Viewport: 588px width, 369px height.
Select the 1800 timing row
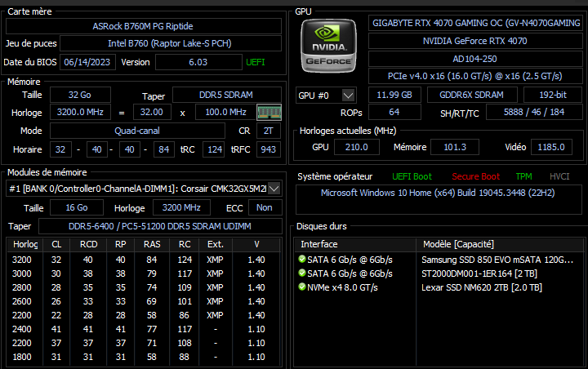coord(144,357)
